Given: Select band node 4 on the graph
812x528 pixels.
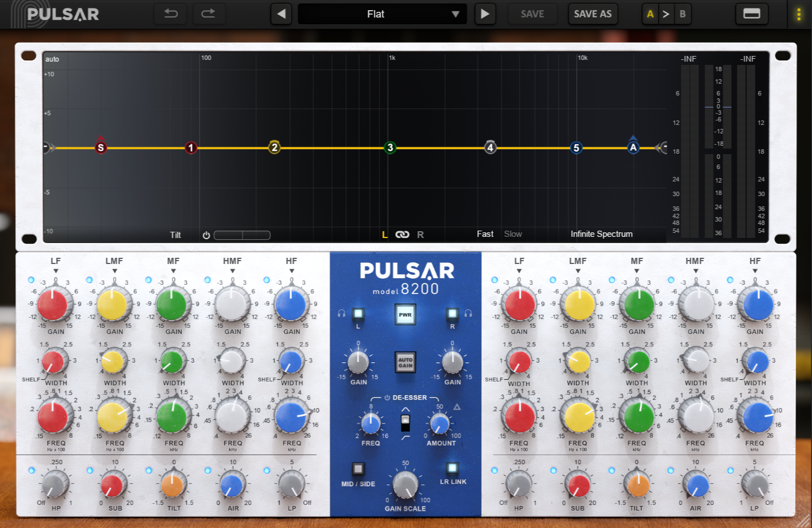Looking at the screenshot, I should [490, 148].
